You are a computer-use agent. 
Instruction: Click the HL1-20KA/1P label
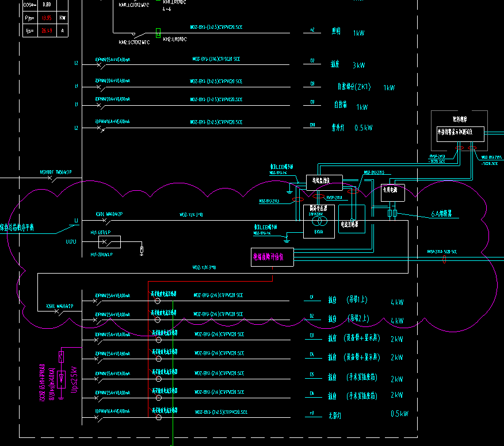click(x=102, y=255)
